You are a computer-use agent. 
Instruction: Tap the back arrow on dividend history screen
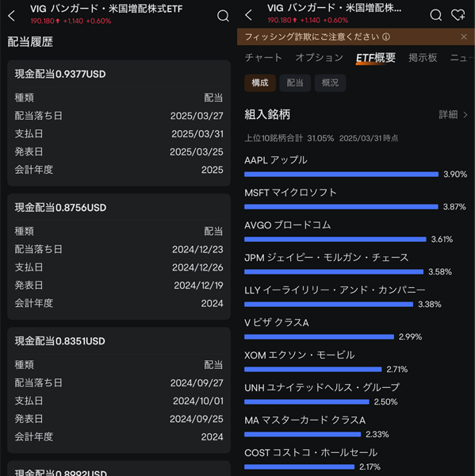[x=12, y=16]
